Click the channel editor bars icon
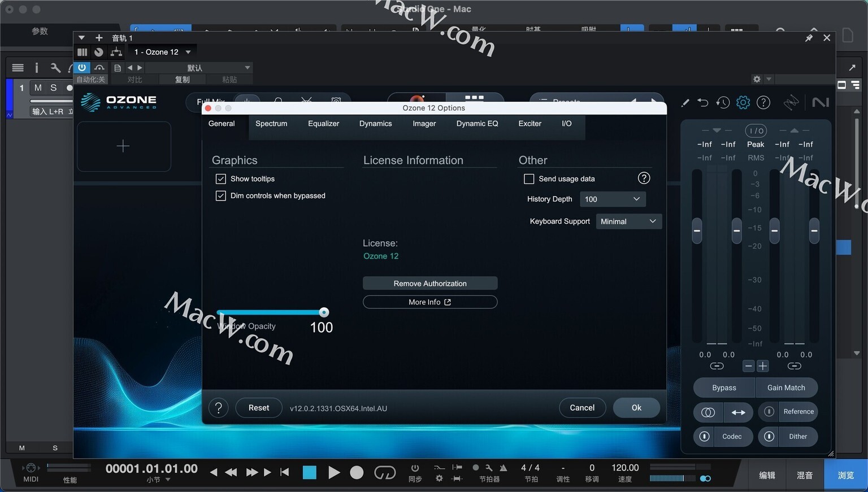This screenshot has width=868, height=492. tap(83, 52)
